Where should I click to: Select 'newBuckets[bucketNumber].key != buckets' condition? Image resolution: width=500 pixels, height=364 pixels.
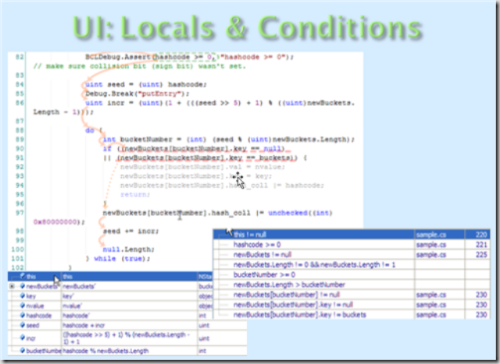click(299, 315)
